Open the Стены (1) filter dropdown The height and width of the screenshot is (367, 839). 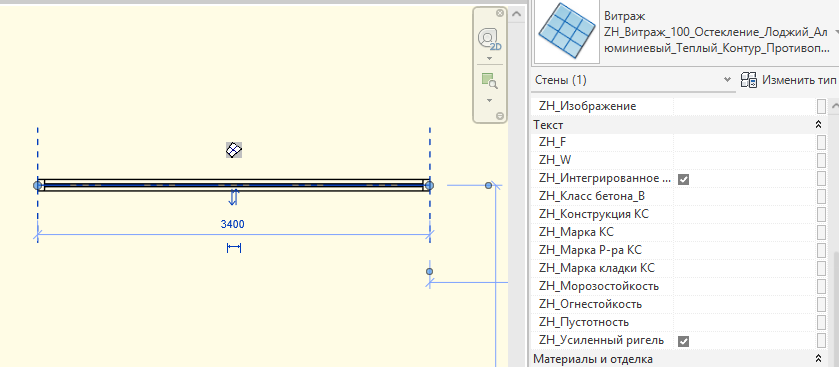[x=634, y=80]
